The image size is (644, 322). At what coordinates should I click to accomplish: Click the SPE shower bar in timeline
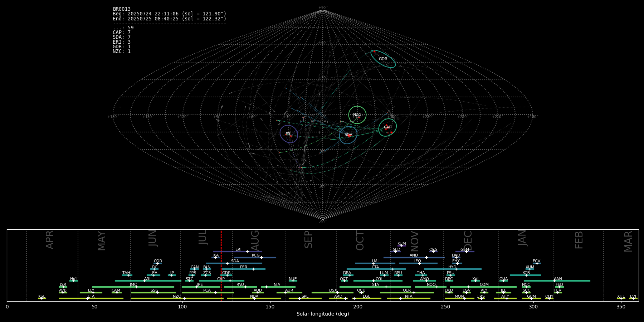click(x=305, y=298)
